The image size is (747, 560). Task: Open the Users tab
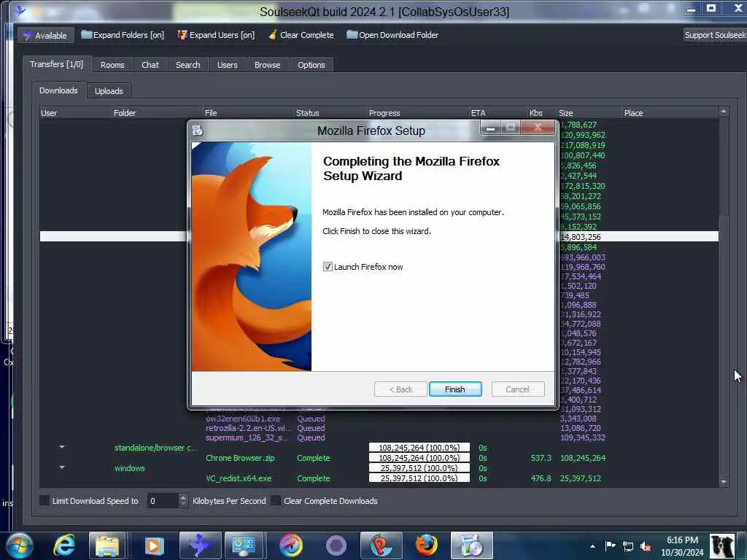[x=228, y=65]
